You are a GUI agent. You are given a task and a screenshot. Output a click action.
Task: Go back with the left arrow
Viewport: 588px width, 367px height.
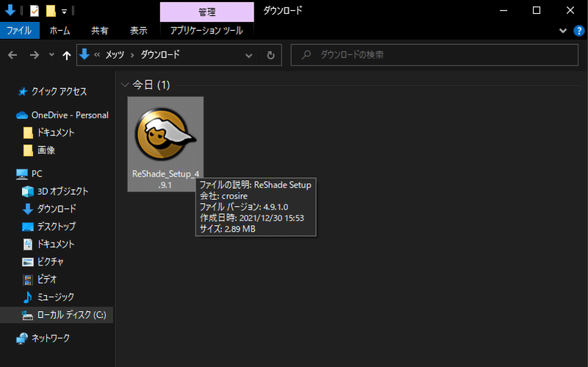pos(12,56)
